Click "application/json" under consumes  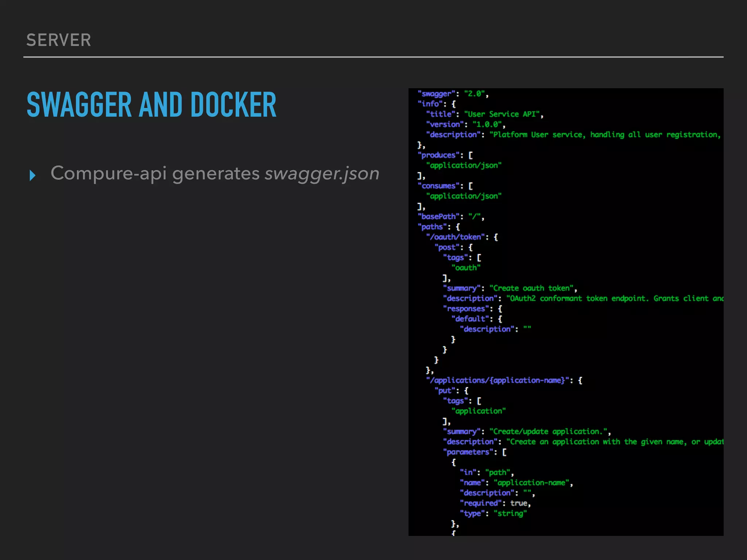click(x=464, y=196)
